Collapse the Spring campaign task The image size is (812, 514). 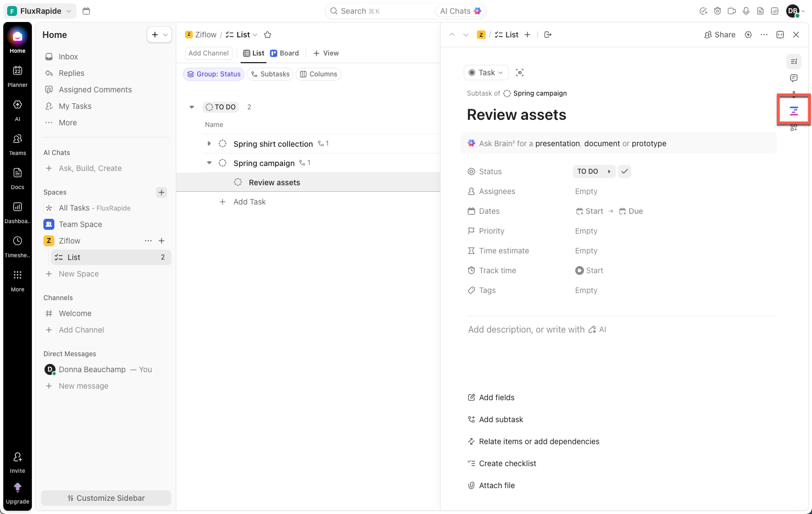[x=209, y=163]
